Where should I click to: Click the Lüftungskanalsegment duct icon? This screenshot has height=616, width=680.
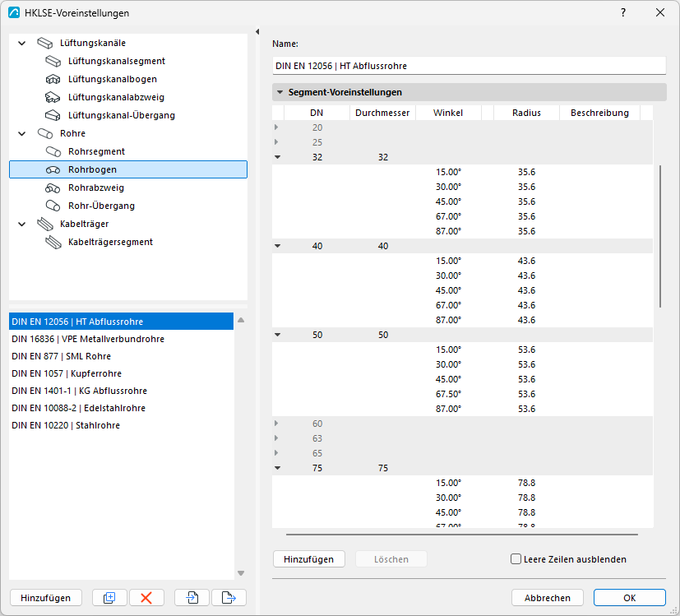53,61
